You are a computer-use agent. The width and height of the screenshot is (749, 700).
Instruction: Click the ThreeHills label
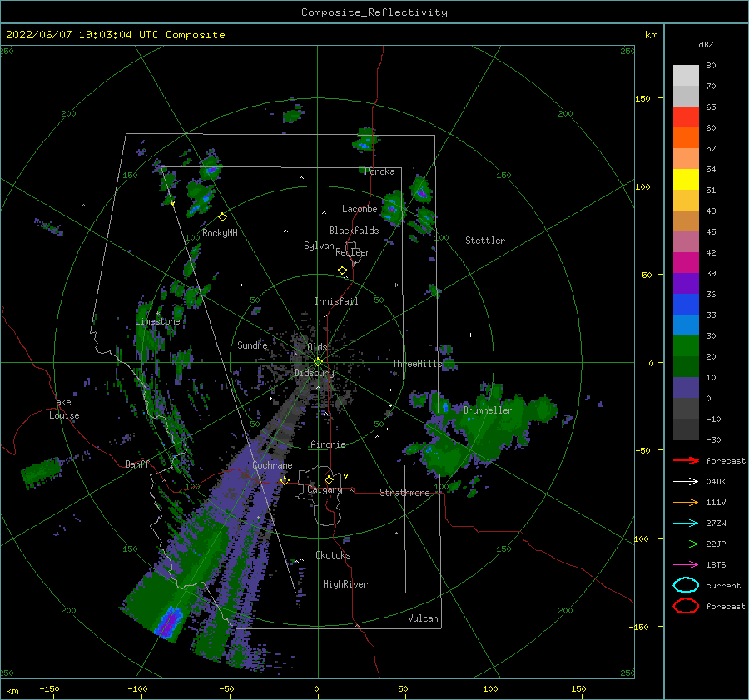pyautogui.click(x=418, y=364)
